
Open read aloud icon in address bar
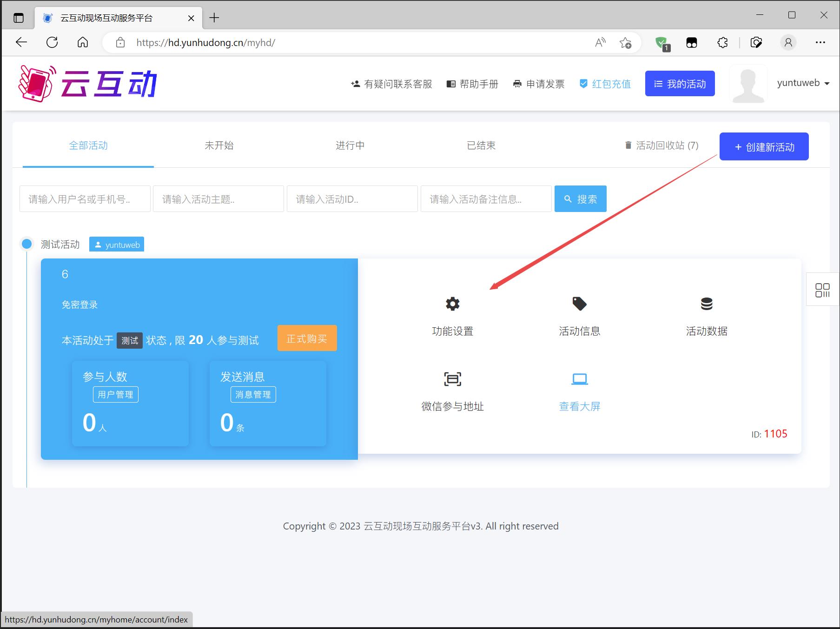[600, 42]
